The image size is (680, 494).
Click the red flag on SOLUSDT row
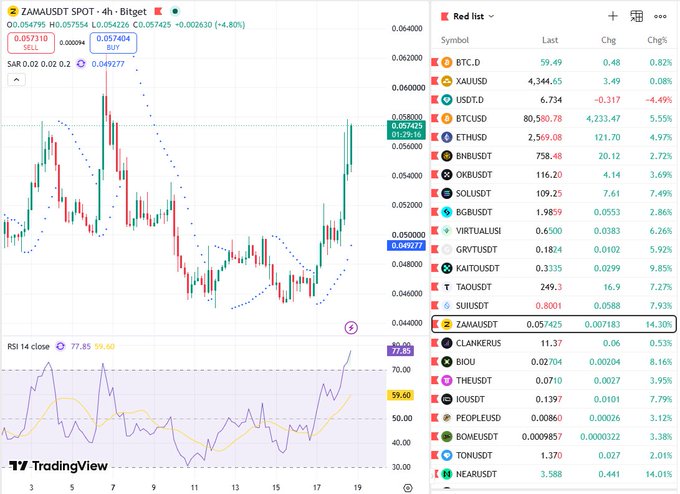[435, 193]
